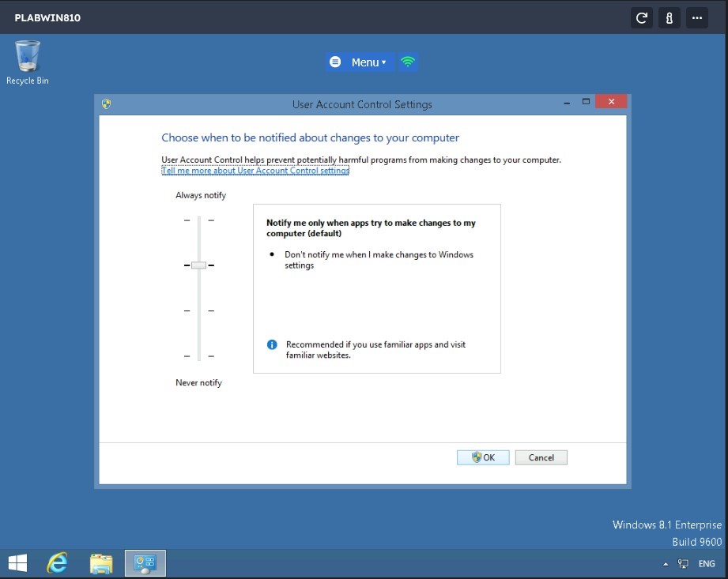Open 'Tell me more about User Account Control settings' link
Image resolution: width=728 pixels, height=579 pixels.
click(255, 171)
